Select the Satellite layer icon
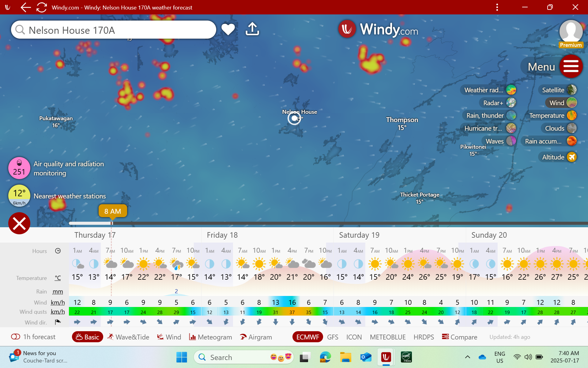Viewport: 588px width, 368px height. click(x=571, y=90)
